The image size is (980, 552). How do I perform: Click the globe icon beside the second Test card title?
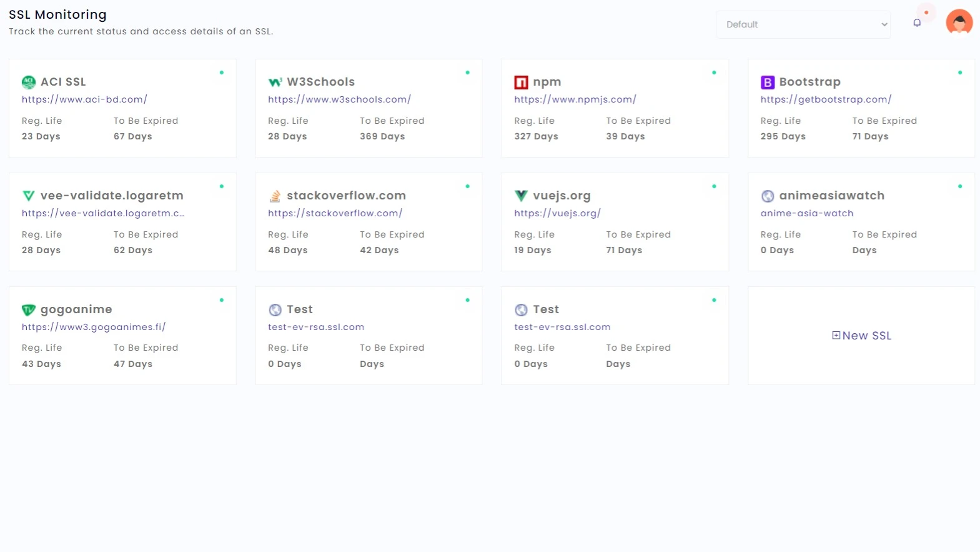click(x=521, y=310)
